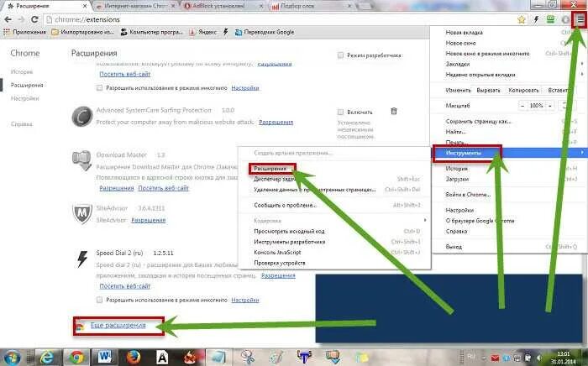Screen dimensions: 588x366
Task: Click Google Chrome taskbar icon
Action: point(76,358)
